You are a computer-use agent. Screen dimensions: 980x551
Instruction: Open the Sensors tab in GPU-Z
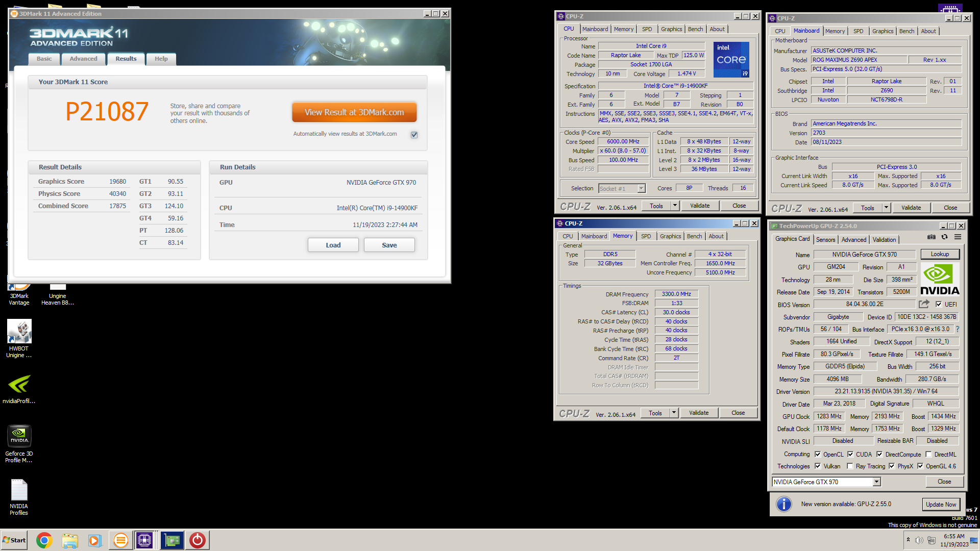coord(825,240)
